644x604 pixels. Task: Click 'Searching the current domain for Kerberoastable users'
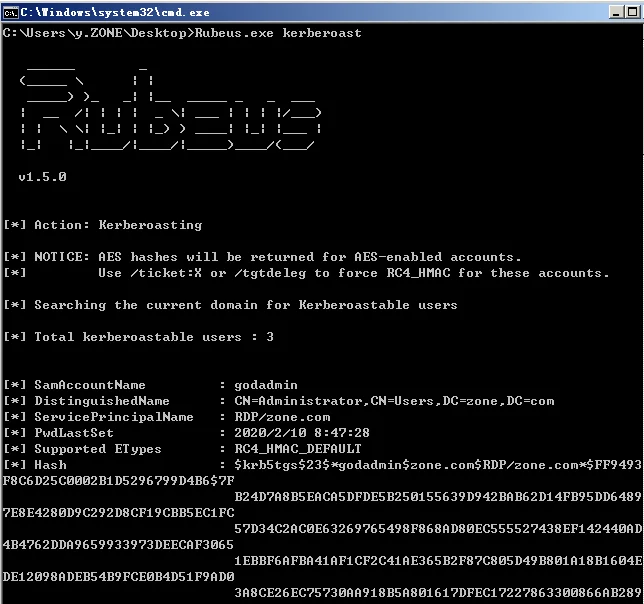(246, 305)
